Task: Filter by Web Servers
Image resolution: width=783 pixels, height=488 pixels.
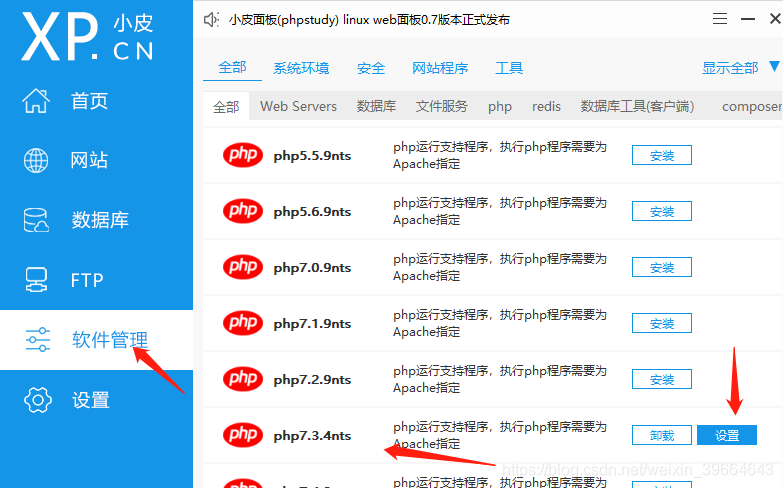Action: tap(298, 106)
